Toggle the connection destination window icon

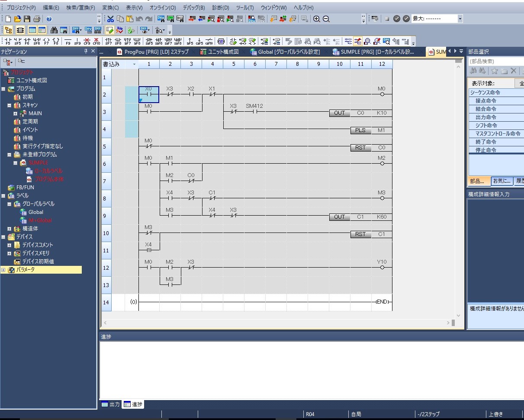pyautogui.click(x=20, y=30)
